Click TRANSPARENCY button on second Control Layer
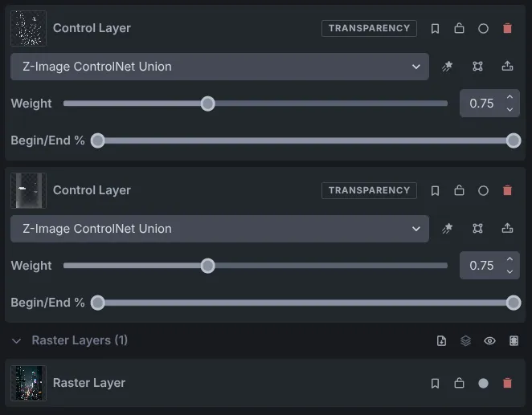The height and width of the screenshot is (415, 532). 369,190
